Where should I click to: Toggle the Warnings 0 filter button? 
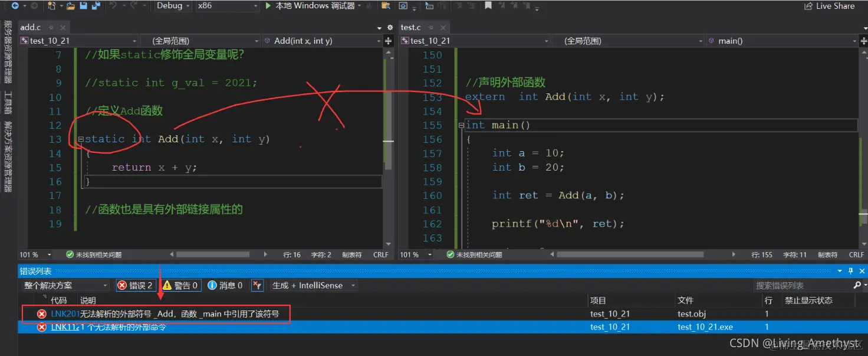(x=181, y=285)
